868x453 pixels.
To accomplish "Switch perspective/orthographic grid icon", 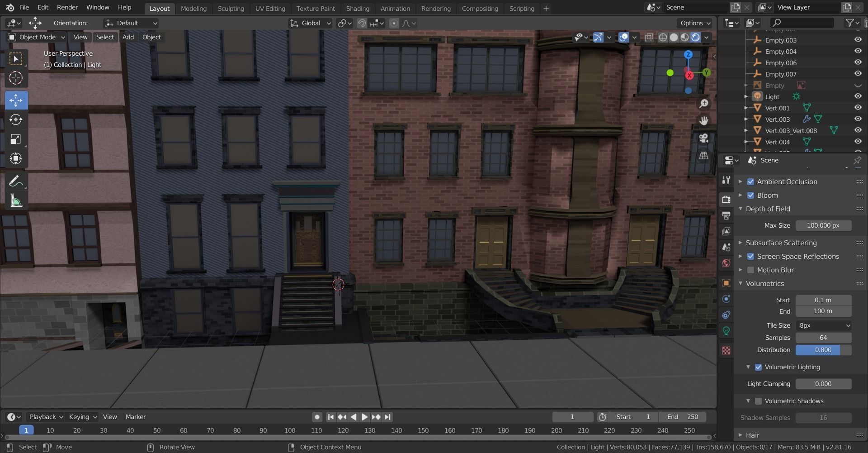I will (704, 156).
